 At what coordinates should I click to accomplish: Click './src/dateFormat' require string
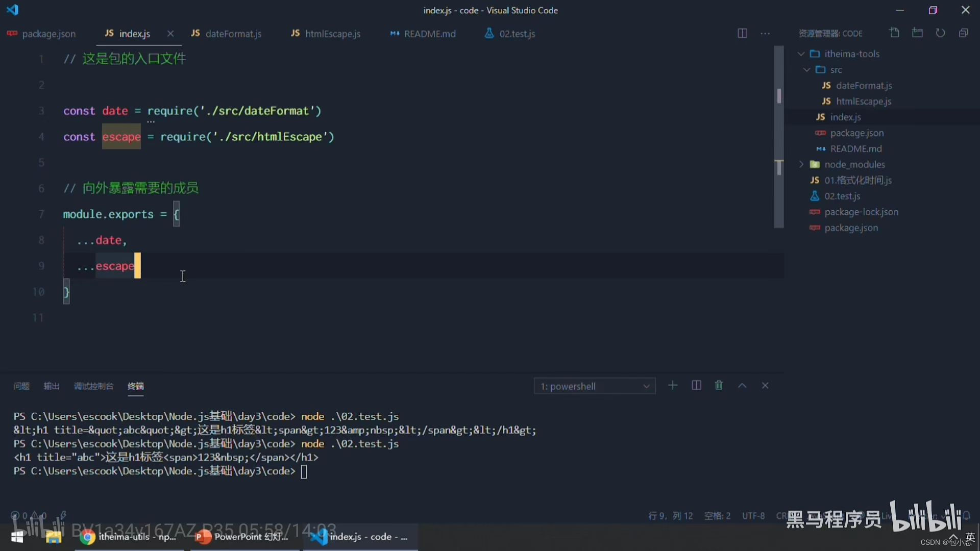(257, 111)
